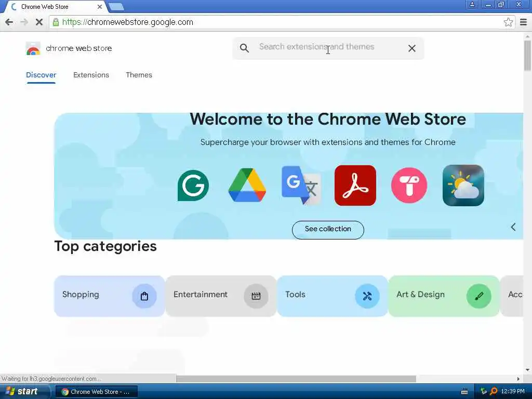Open the Tools category
The image size is (532, 399).
(x=332, y=296)
